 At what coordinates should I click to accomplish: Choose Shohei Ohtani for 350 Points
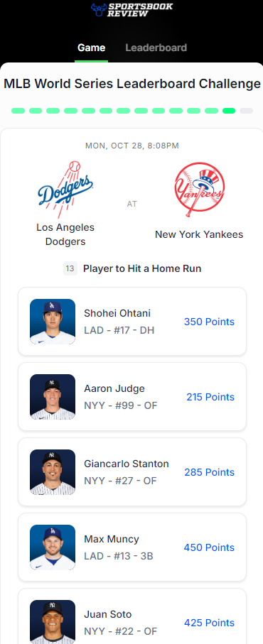click(x=132, y=322)
